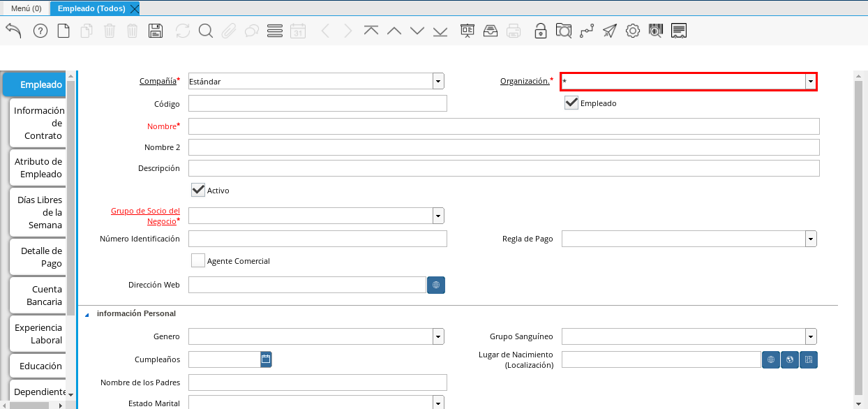Click the Descripción input field

click(504, 168)
